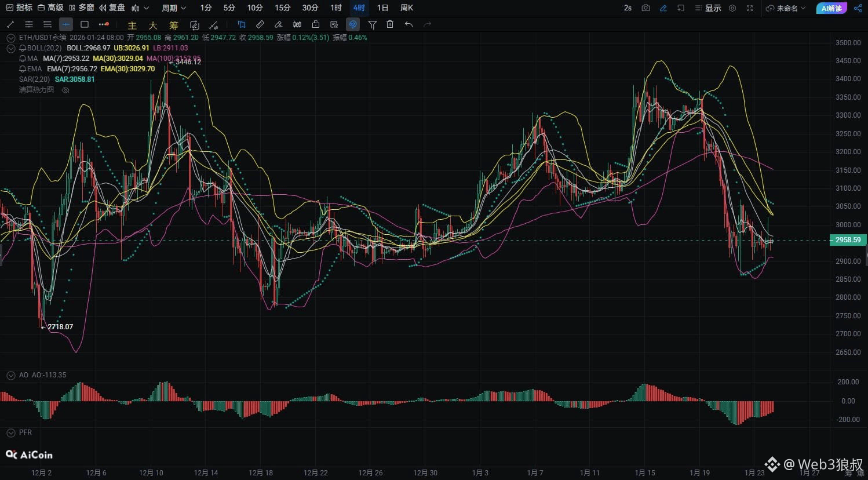This screenshot has height=480, width=868.
Task: Toggle the lock drawings icon
Action: 315,24
